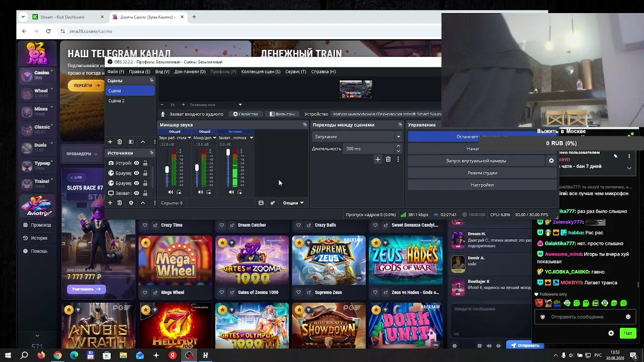Expand casino sidebar bottom chevron
This screenshot has width=644, height=362.
pos(37,335)
